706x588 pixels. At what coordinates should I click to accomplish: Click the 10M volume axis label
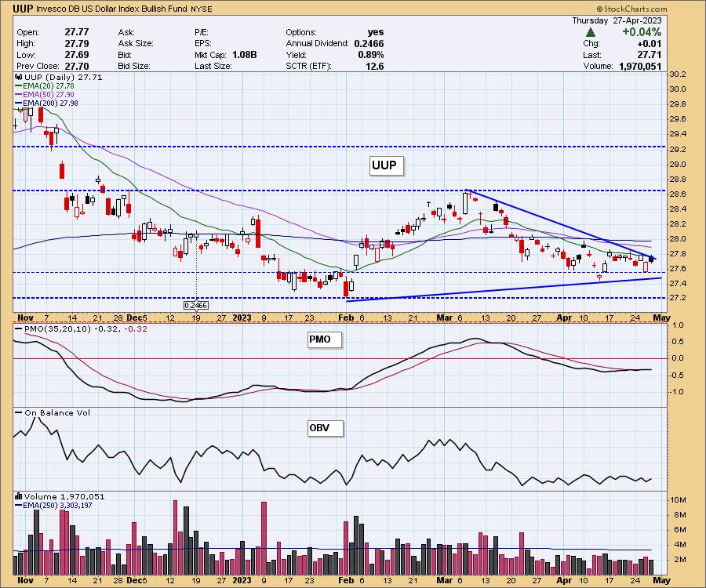[x=679, y=500]
